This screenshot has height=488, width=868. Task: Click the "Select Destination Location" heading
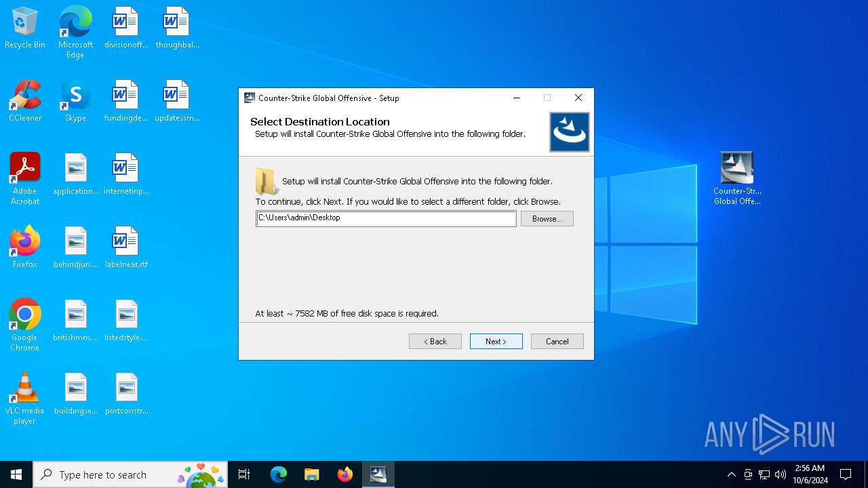pos(320,121)
